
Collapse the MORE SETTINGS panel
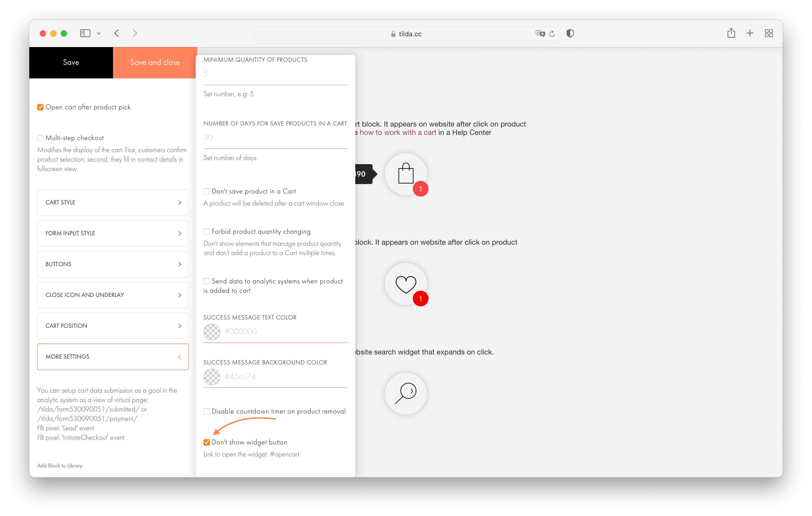click(113, 357)
